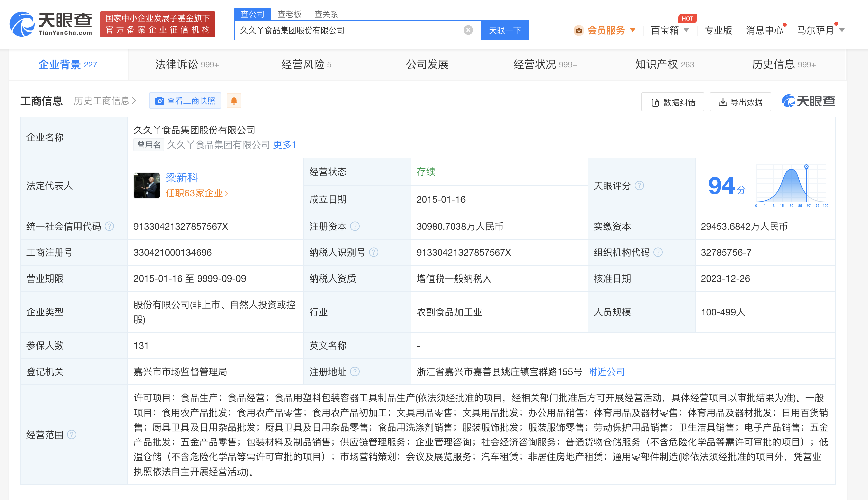Click the 导出数据 button

(740, 102)
